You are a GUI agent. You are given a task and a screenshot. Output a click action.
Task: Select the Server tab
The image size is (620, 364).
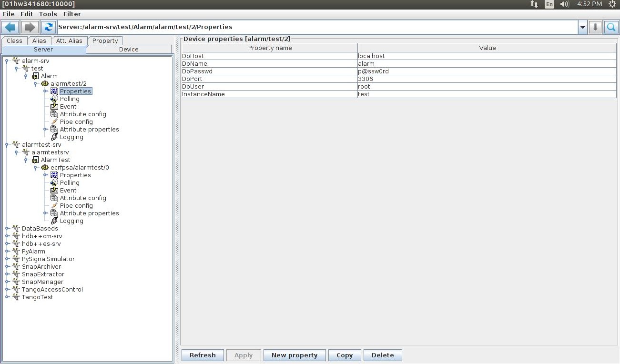point(43,50)
